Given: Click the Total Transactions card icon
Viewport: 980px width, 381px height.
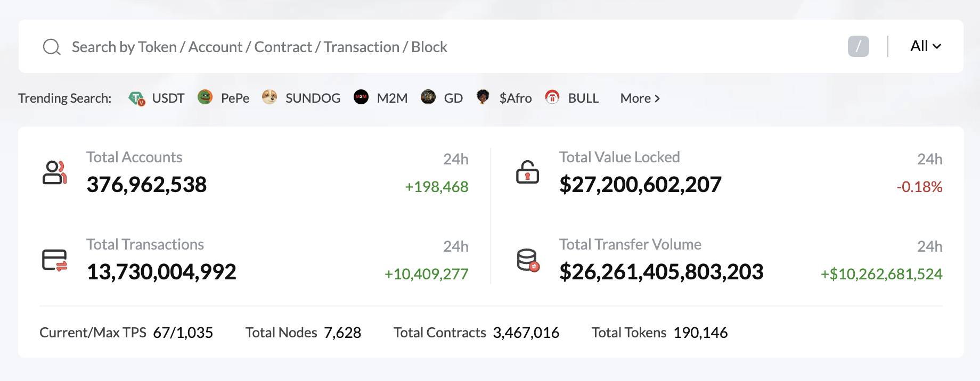Looking at the screenshot, I should [x=54, y=259].
